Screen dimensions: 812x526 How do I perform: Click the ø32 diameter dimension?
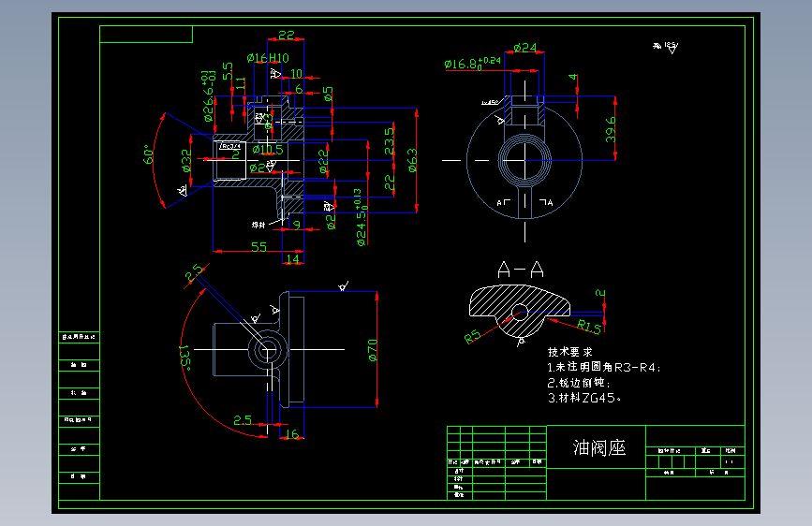[186, 160]
